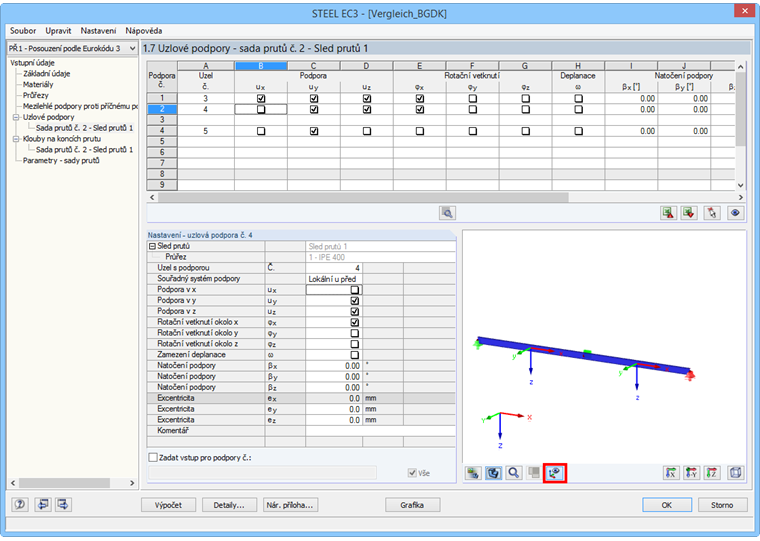Toggle ux checkbox for support row 1

[x=261, y=98]
